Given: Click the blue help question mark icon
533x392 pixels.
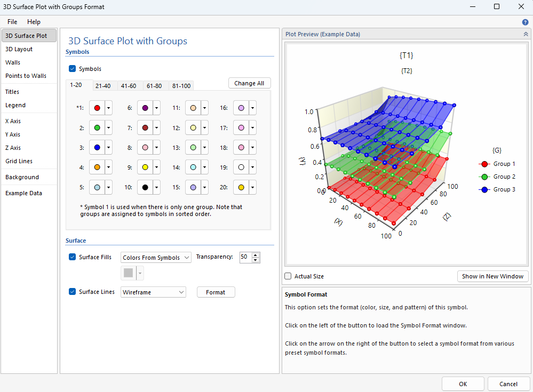Looking at the screenshot, I should click(525, 22).
